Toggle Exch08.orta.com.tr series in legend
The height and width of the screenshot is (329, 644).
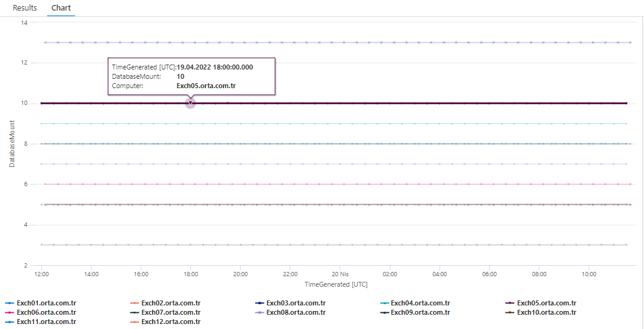click(290, 313)
